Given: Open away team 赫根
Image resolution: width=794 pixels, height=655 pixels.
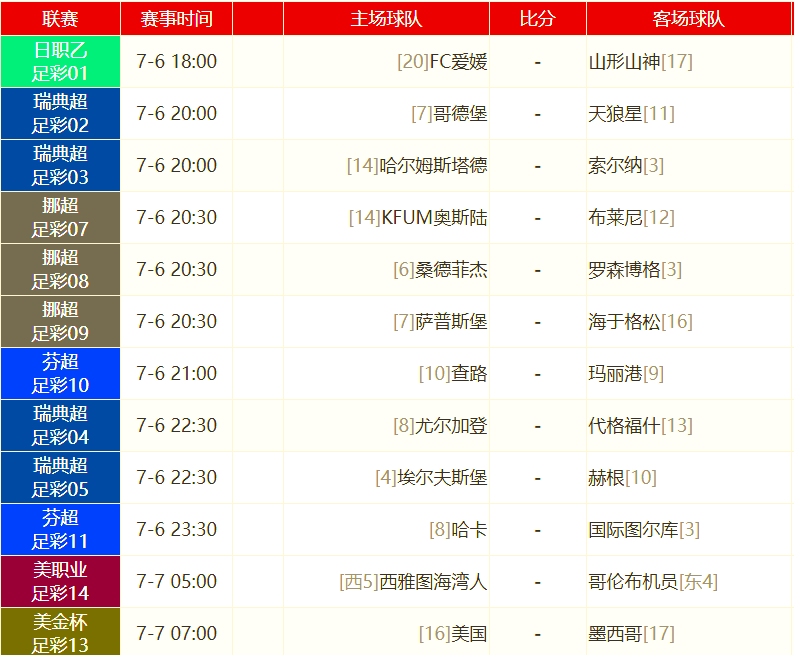Looking at the screenshot, I should [x=606, y=478].
